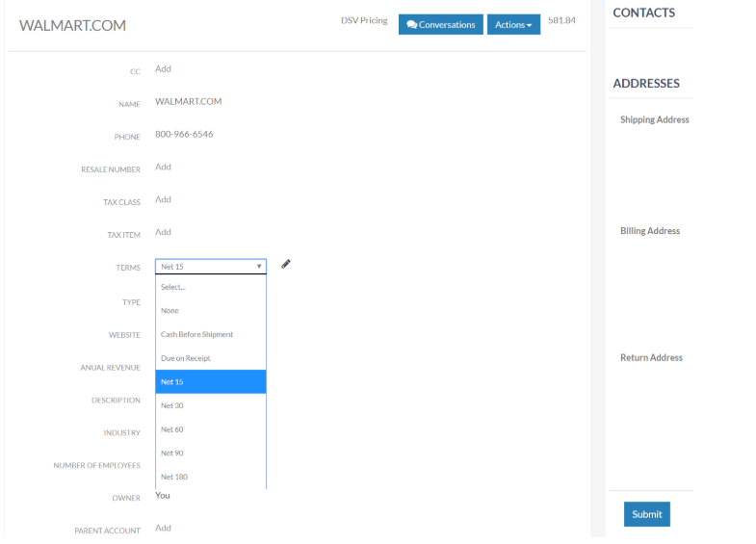The height and width of the screenshot is (544, 756).
Task: Click the ADDRESSES section heading
Action: pyautogui.click(x=646, y=84)
